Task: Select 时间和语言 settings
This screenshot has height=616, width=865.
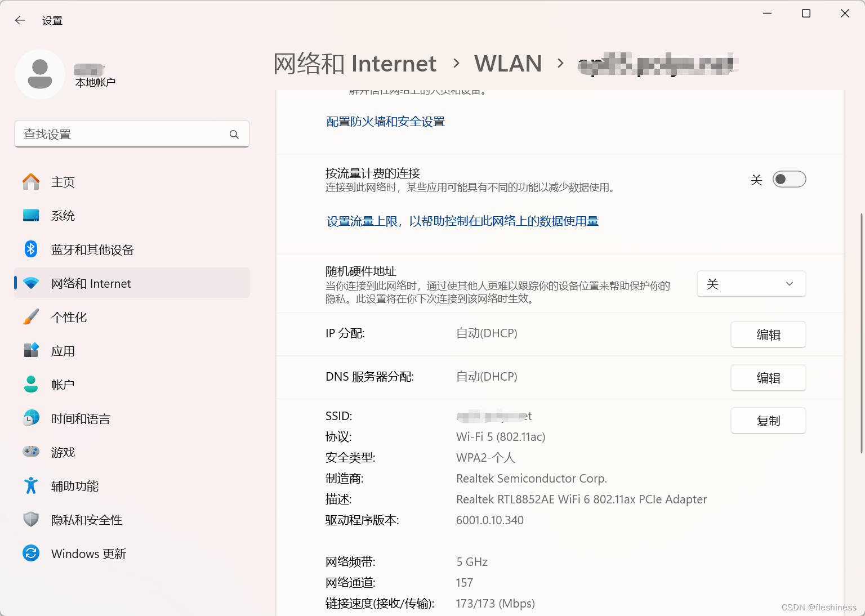Action: (x=81, y=418)
